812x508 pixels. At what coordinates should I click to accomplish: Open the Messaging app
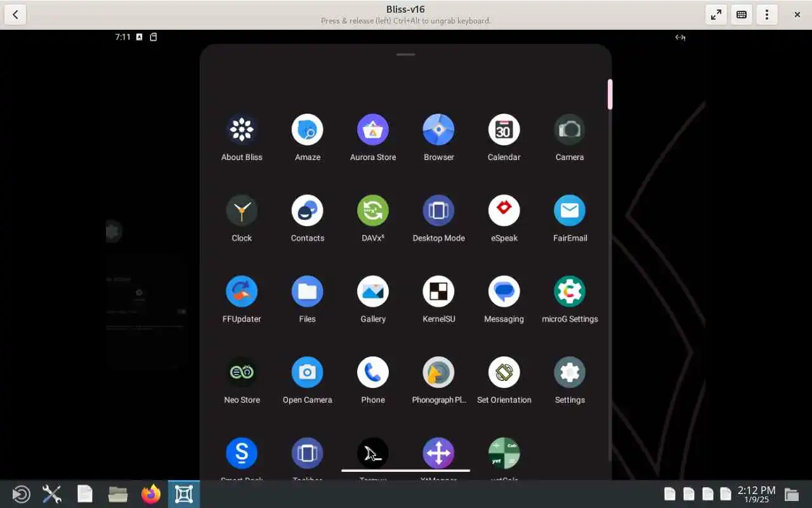[504, 291]
